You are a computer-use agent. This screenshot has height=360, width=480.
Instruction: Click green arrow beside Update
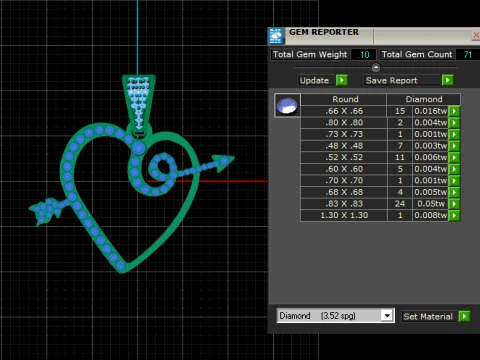[x=342, y=80]
